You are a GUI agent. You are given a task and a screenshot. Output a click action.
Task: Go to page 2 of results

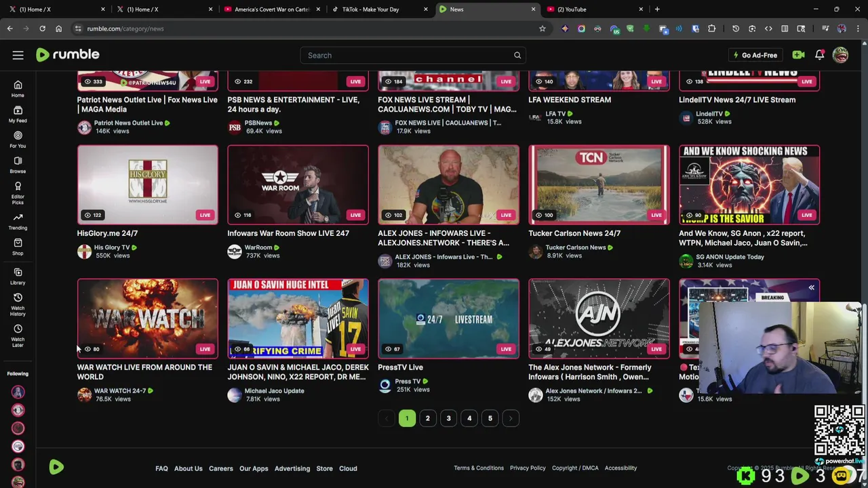(427, 418)
